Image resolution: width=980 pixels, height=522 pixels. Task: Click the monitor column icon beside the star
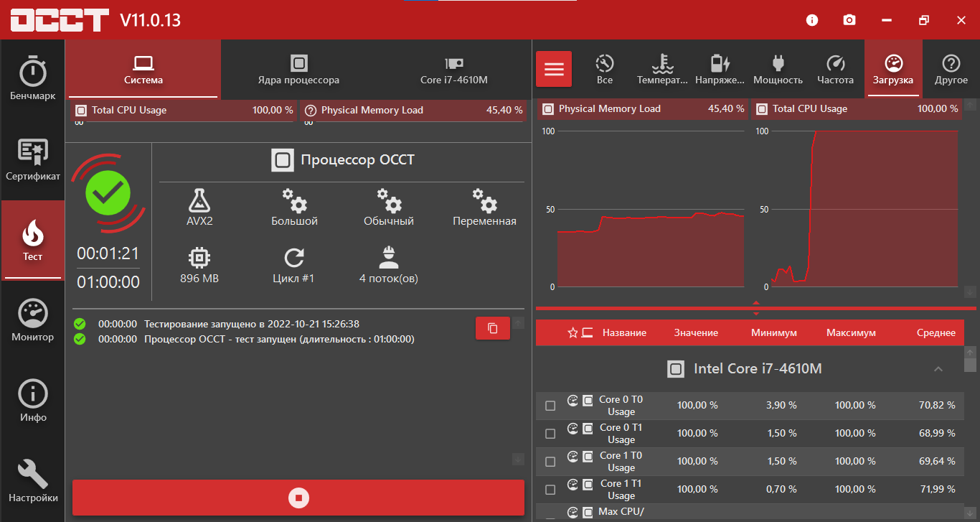pyautogui.click(x=588, y=332)
